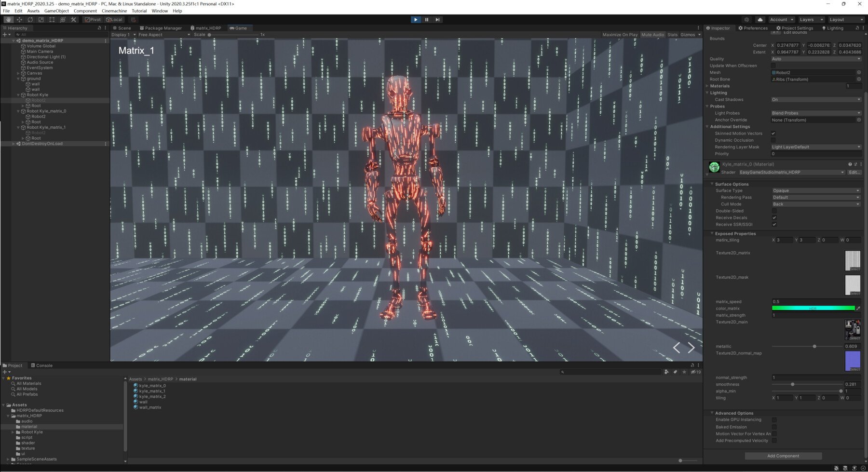Toggle Local handle orientation mode
Image resolution: width=868 pixels, height=472 pixels.
click(x=114, y=19)
